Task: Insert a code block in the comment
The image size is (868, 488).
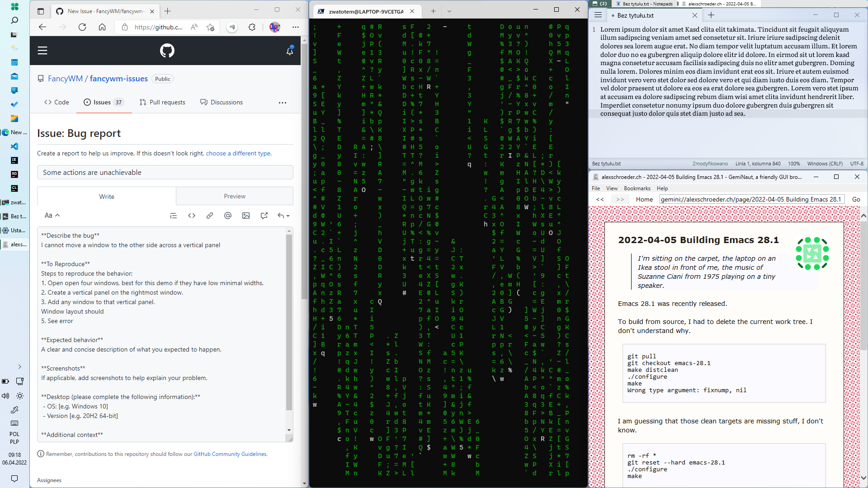Action: (192, 216)
